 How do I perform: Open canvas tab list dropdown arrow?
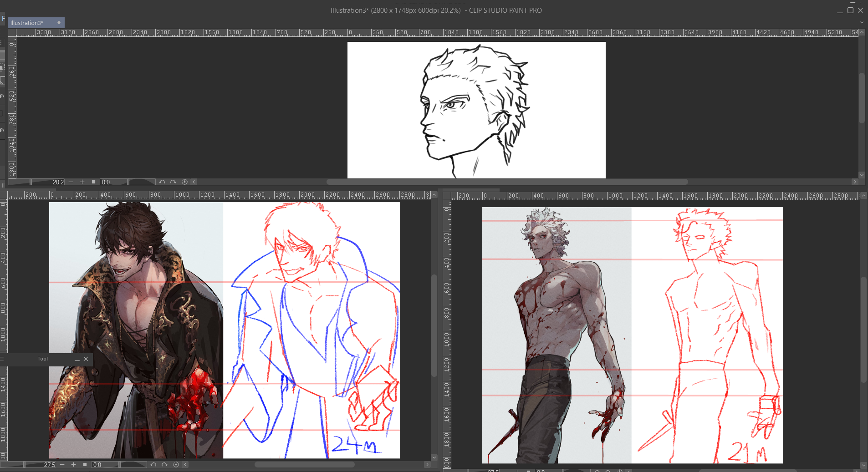tap(861, 22)
